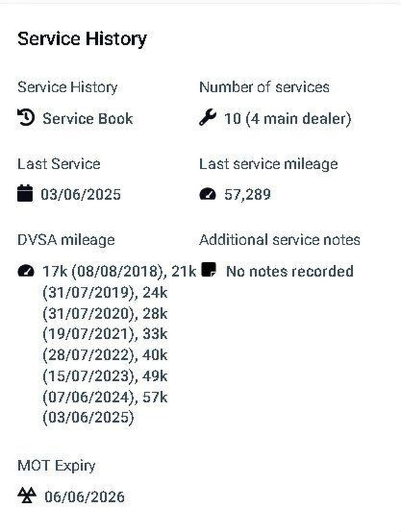The image size is (401, 532).
Task: Click the MOT Expiry label
Action: [x=56, y=466]
